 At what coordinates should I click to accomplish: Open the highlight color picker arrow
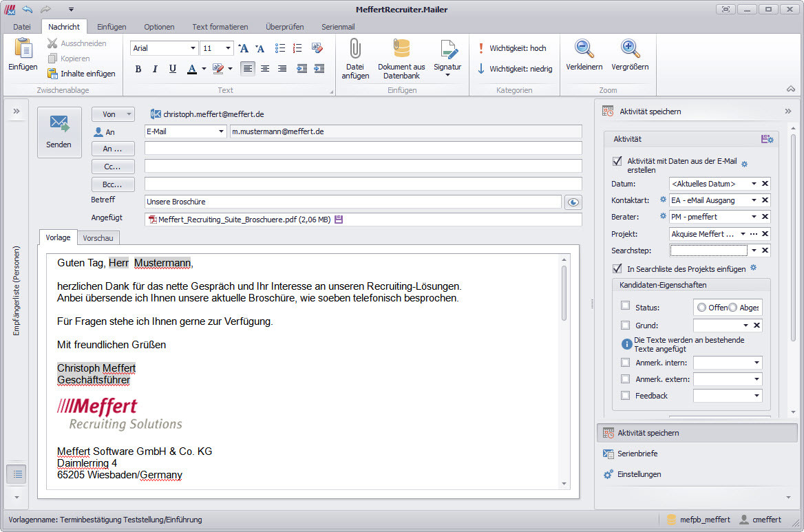pos(230,69)
